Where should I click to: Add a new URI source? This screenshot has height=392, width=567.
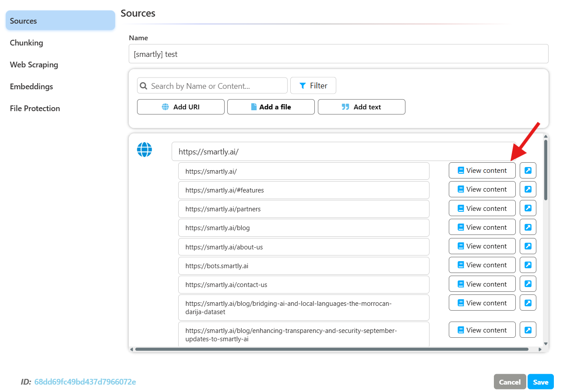point(181,107)
